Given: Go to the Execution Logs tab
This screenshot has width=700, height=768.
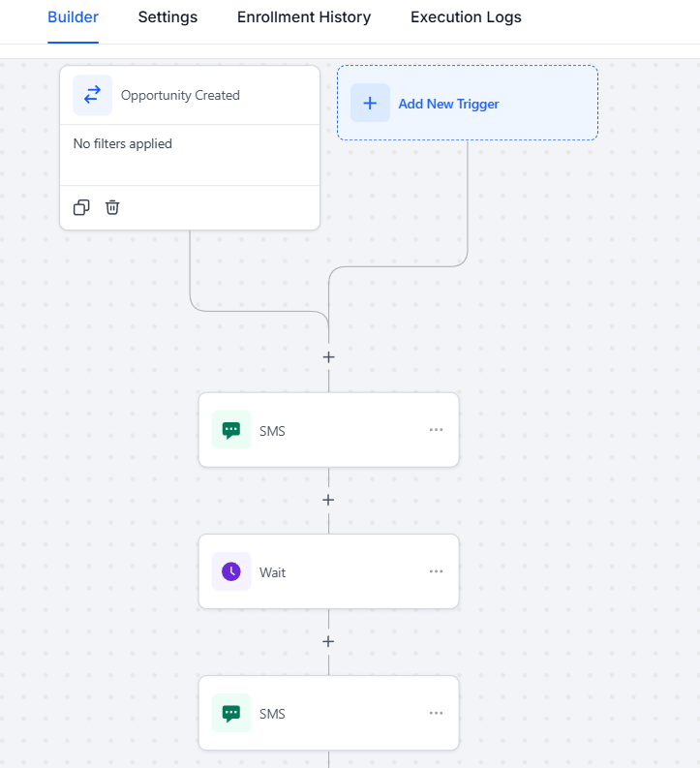Looking at the screenshot, I should pyautogui.click(x=466, y=17).
